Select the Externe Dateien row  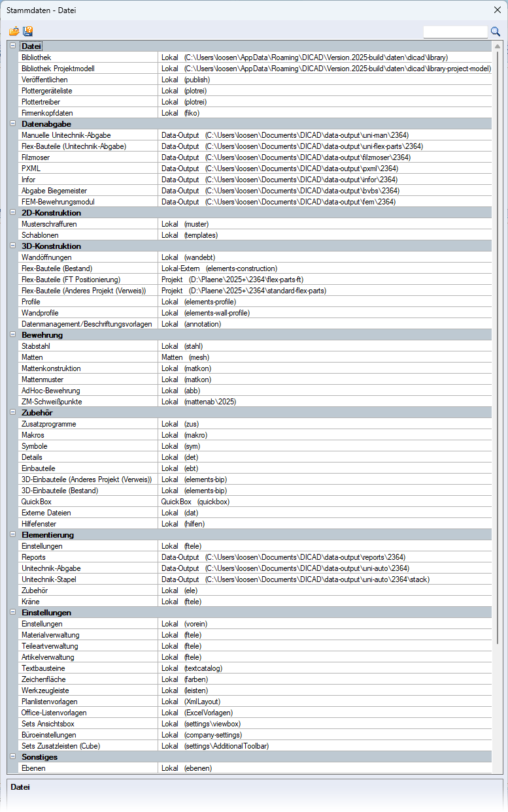click(x=255, y=513)
